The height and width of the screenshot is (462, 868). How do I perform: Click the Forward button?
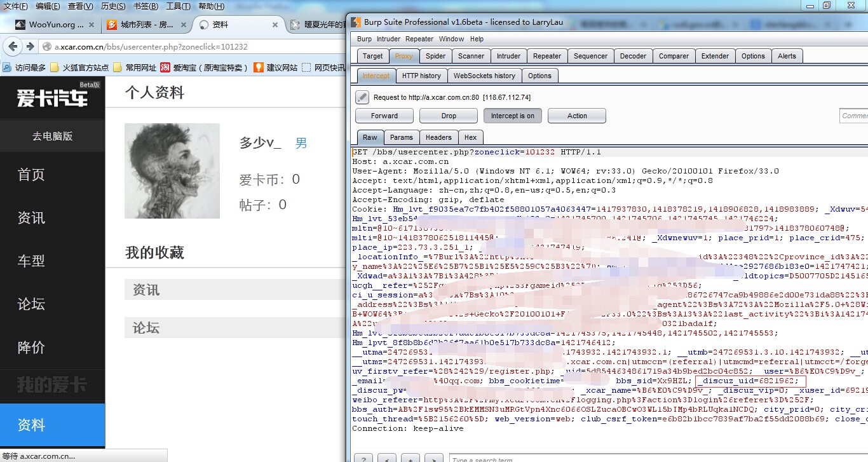pyautogui.click(x=384, y=116)
